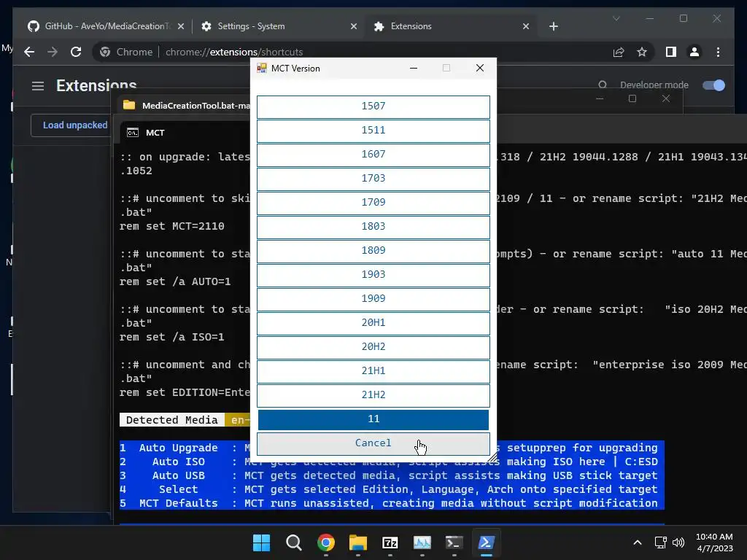Go back in Chrome
Viewport: 747px width, 560px height.
point(29,52)
